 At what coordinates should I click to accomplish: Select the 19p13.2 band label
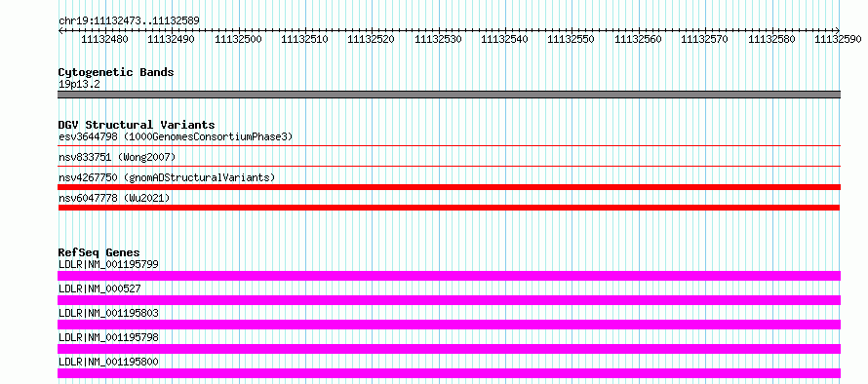point(79,85)
